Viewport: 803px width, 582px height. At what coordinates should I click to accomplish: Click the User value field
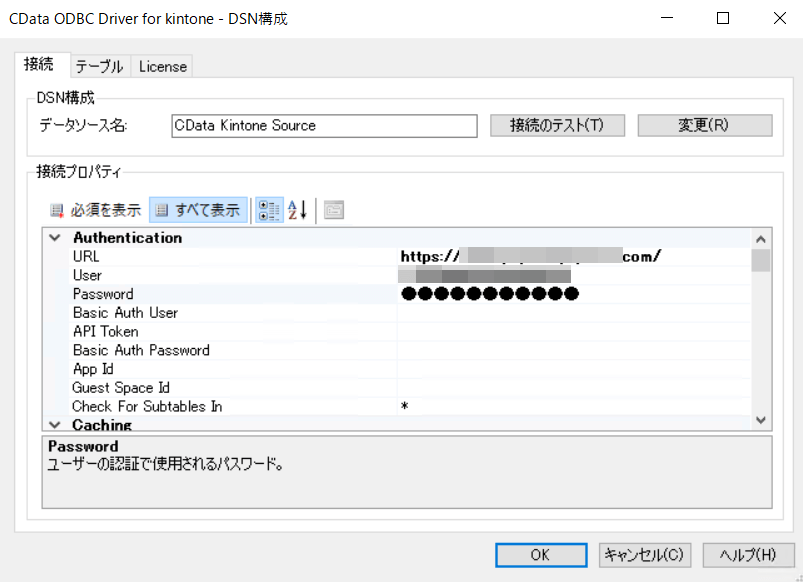coord(574,276)
